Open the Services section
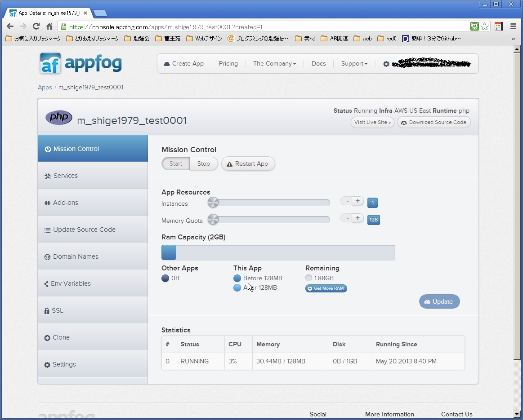The width and height of the screenshot is (523, 420). point(93,176)
